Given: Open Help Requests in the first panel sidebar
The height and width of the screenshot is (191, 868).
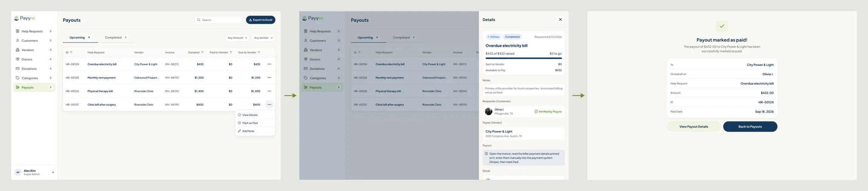Looking at the screenshot, I should point(34,31).
